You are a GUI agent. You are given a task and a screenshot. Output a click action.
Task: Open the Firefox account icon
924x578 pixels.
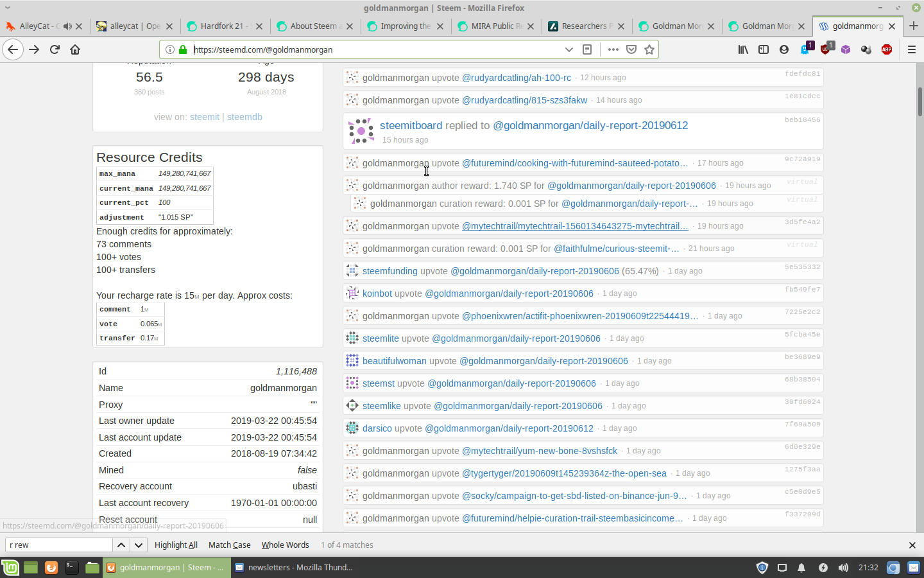(x=784, y=49)
